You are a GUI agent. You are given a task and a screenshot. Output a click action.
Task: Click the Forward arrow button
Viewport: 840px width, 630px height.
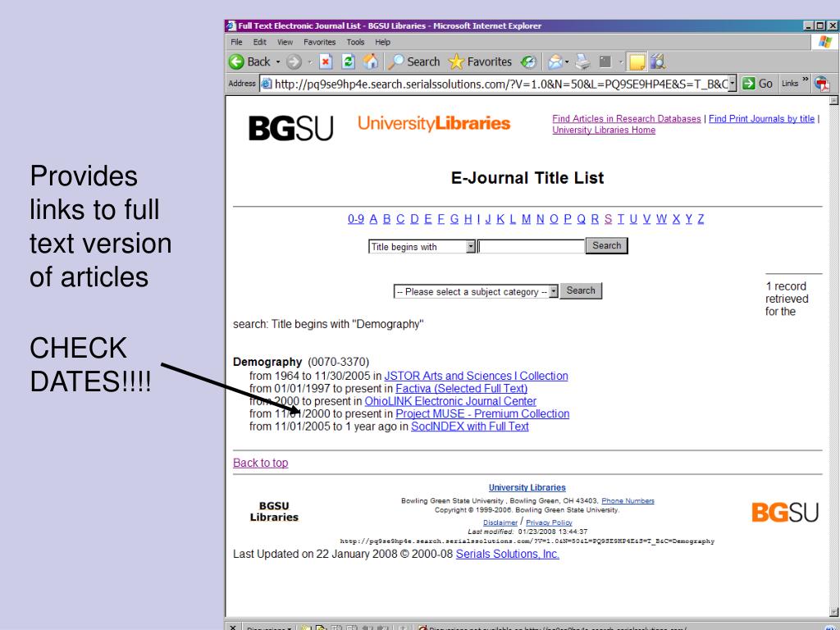(x=294, y=62)
